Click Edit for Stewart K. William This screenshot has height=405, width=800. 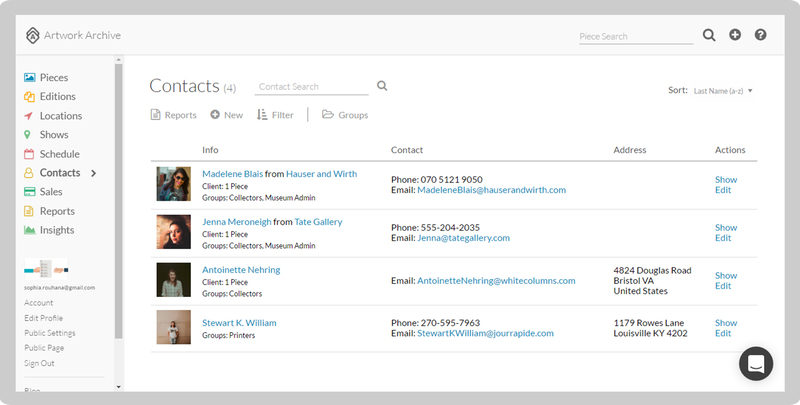coord(723,334)
